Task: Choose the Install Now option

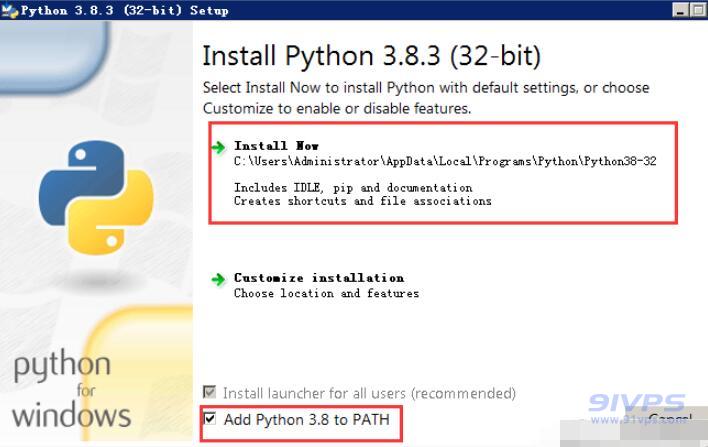Action: point(276,146)
